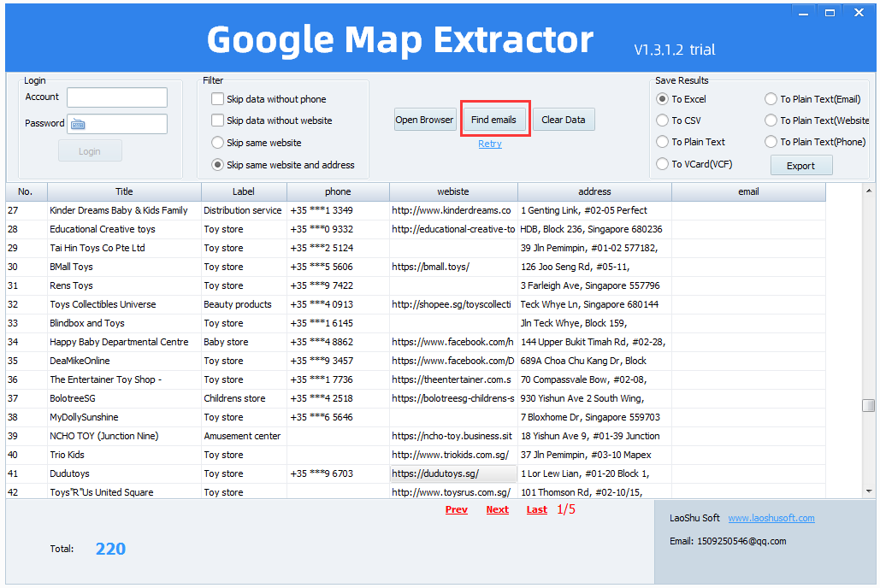Jump to Last page link
Image resolution: width=880 pixels, height=588 pixels.
point(537,509)
